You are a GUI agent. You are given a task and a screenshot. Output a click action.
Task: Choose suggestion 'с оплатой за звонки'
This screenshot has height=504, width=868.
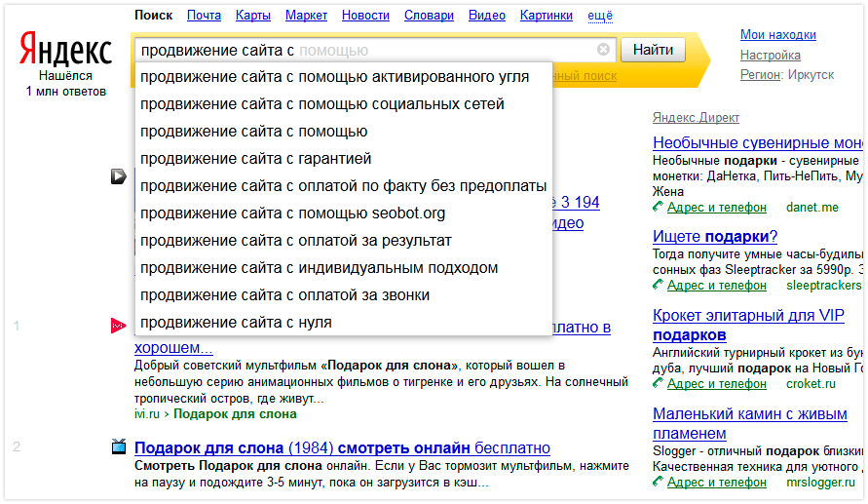tap(343, 295)
